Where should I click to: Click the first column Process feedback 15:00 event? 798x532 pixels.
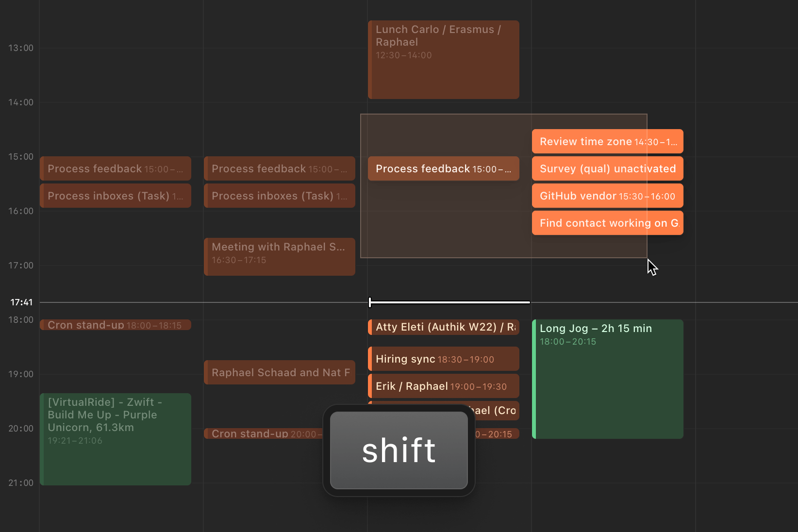(116, 168)
